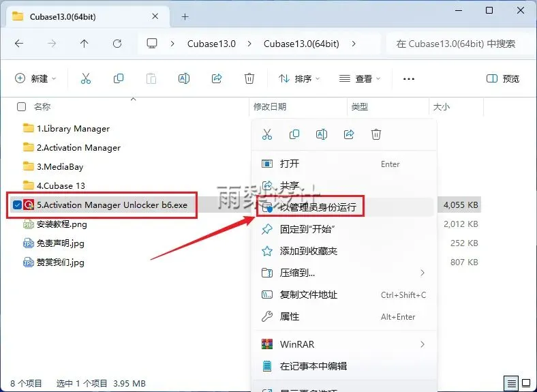The image size is (537, 392).
Task: Toggle the 预览 preview pane
Action: point(503,79)
